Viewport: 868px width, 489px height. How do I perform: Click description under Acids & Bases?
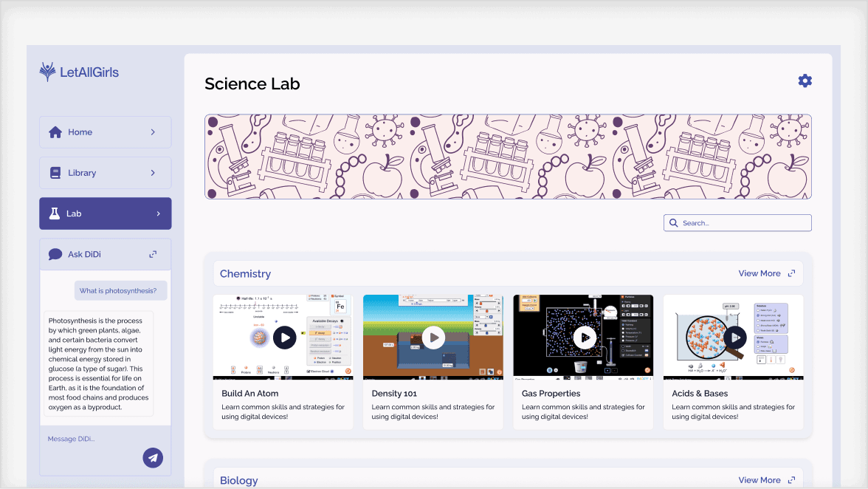click(733, 411)
